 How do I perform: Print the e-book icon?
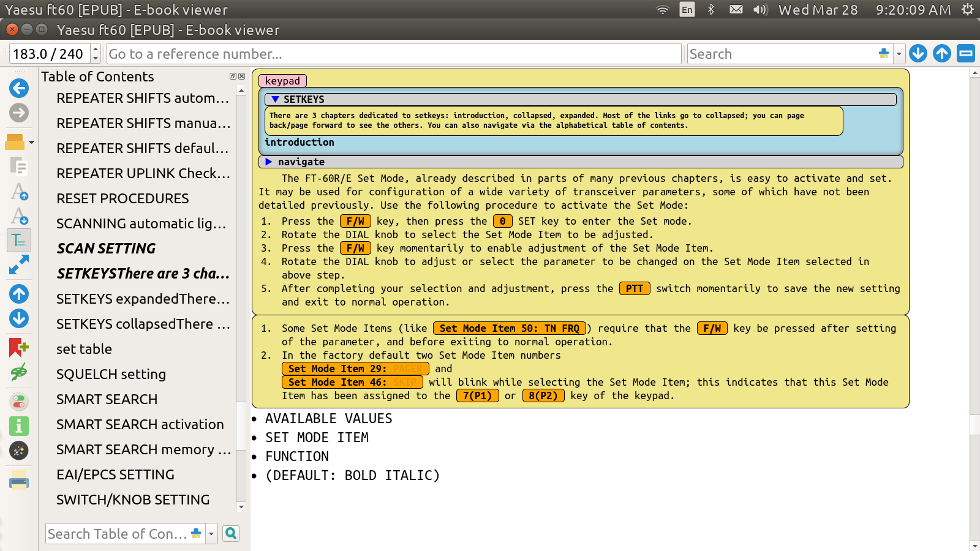19,480
